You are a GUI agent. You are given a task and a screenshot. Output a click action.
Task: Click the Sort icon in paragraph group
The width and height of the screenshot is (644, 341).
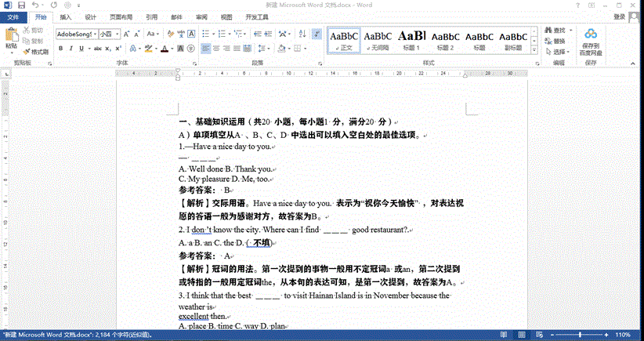click(301, 34)
